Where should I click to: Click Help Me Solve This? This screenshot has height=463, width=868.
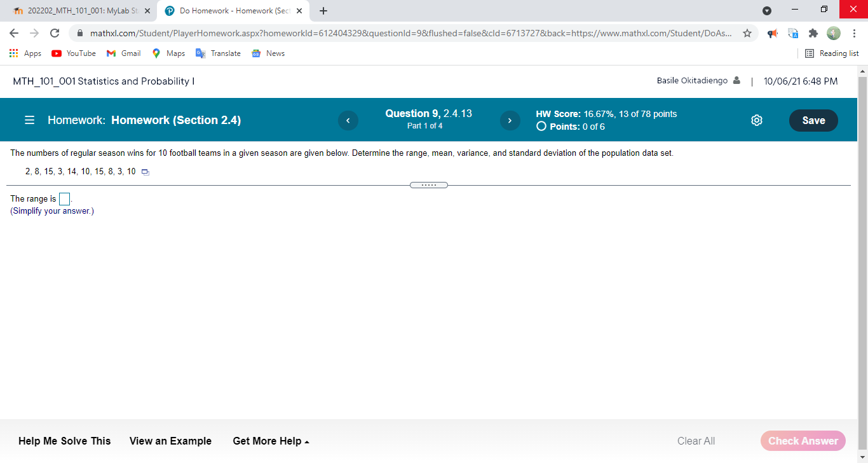coord(65,441)
